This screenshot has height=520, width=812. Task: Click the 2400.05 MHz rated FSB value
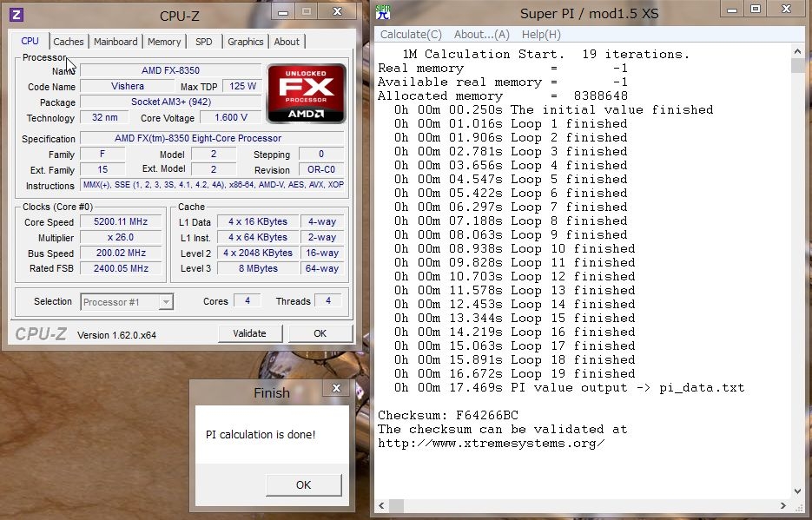click(x=121, y=268)
